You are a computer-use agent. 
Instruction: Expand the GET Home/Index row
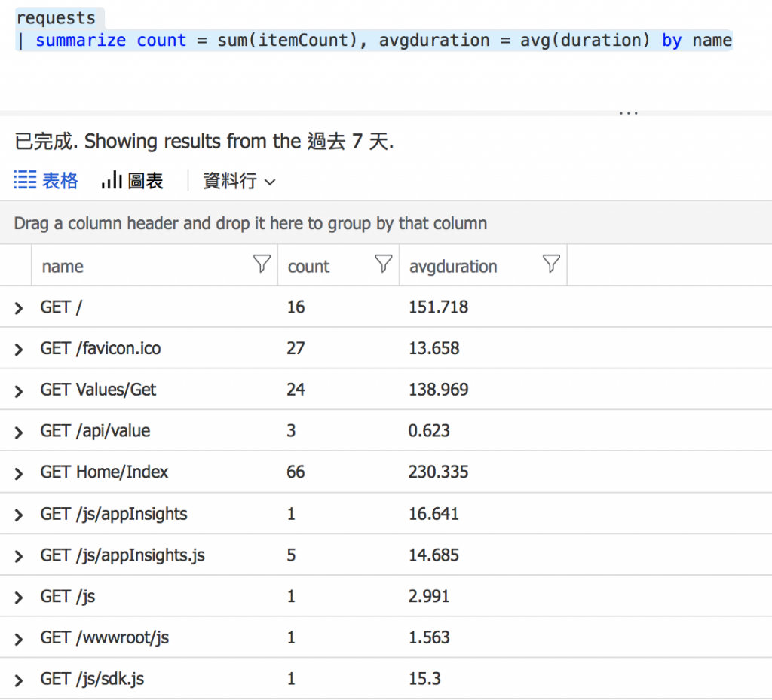pos(19,473)
